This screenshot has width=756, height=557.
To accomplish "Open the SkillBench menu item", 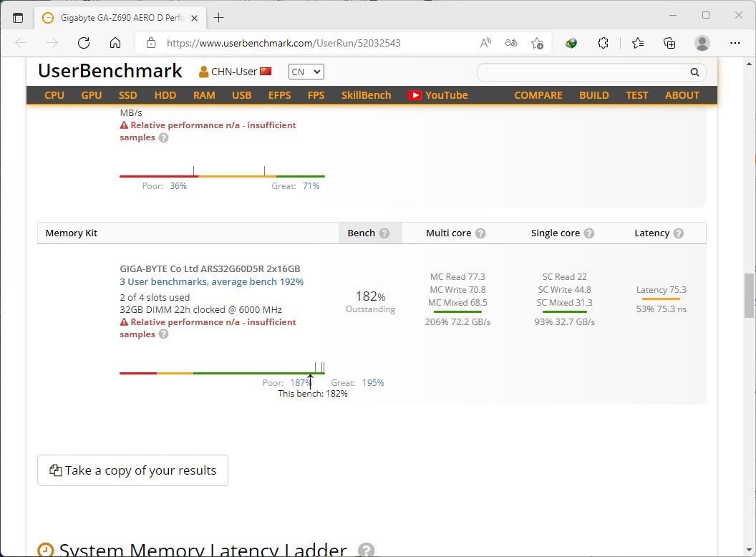I will point(367,95).
